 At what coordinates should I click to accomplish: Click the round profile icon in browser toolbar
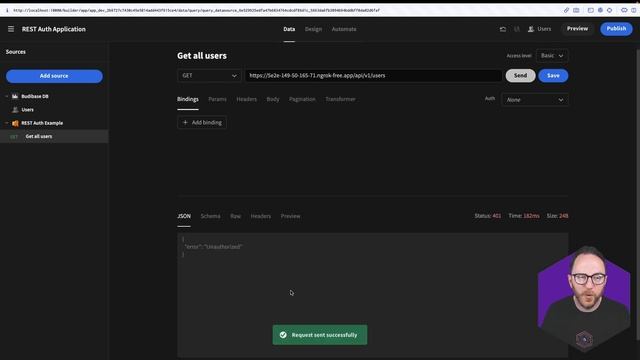[600, 10]
